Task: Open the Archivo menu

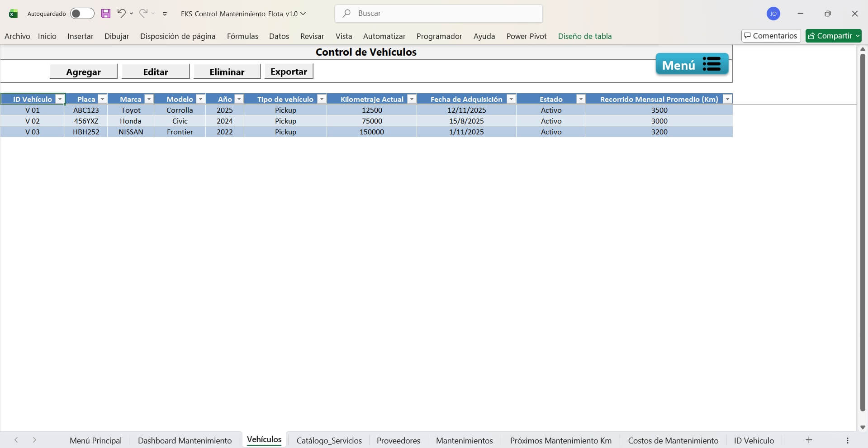Action: click(x=17, y=36)
